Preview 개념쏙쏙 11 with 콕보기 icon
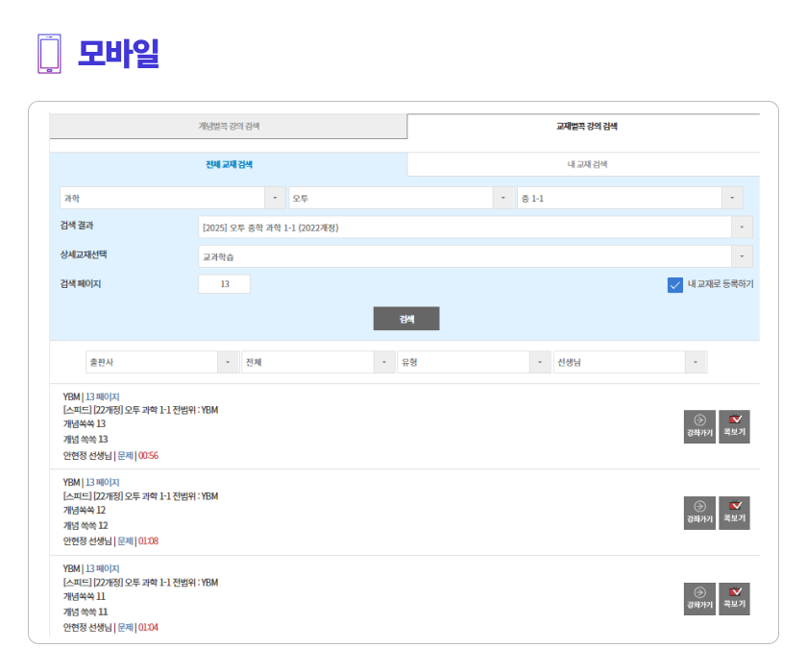The width and height of the screenshot is (807, 672). (x=734, y=599)
